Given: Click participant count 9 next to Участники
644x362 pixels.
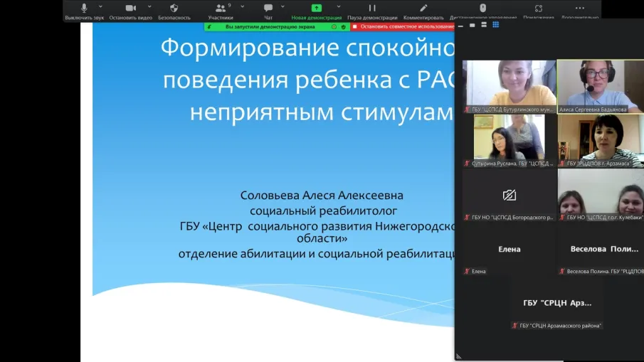Looking at the screenshot, I should click(230, 6).
